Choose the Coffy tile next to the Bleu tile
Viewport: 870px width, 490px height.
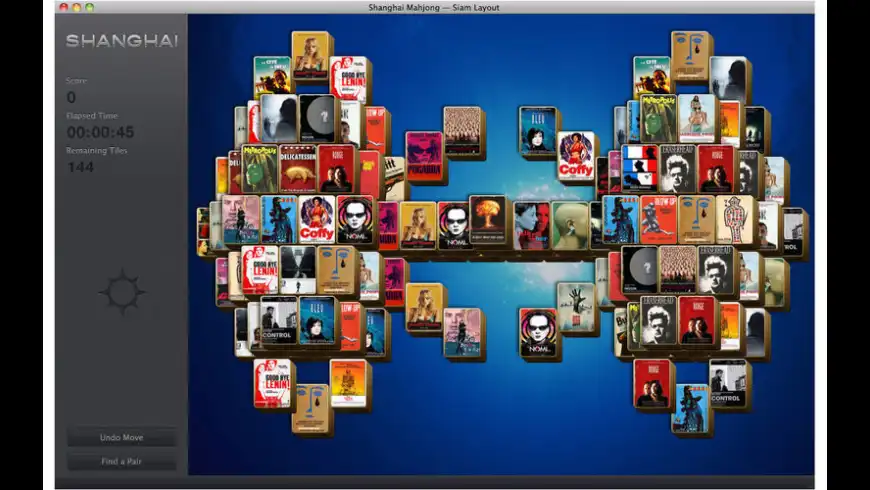pos(575,155)
